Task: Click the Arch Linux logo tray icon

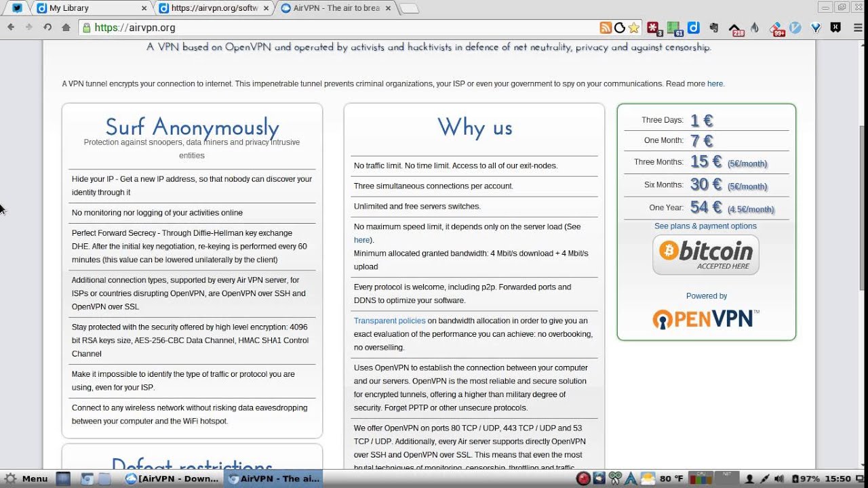Action: pos(631,479)
